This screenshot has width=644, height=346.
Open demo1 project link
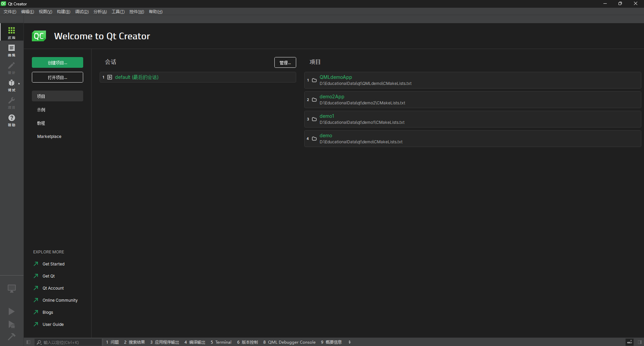327,116
